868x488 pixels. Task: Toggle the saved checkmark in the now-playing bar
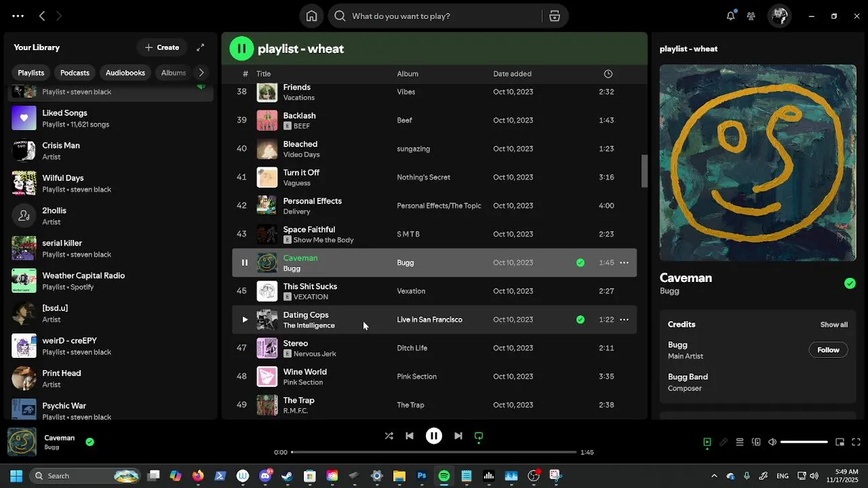(x=90, y=442)
